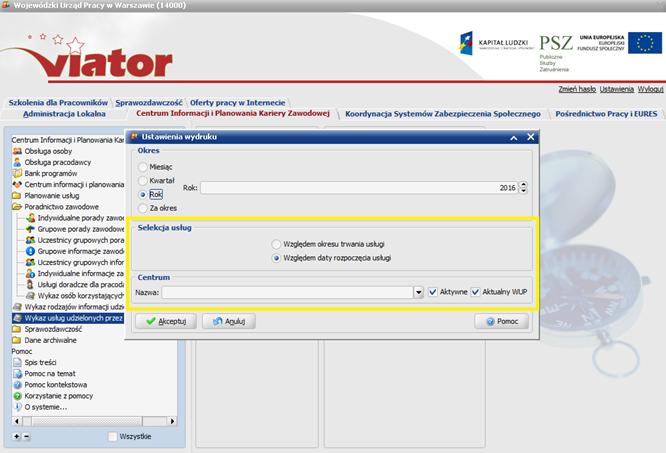Click the Grupowe informacje zawodowe icon
The height and width of the screenshot is (453, 666).
tap(30, 251)
